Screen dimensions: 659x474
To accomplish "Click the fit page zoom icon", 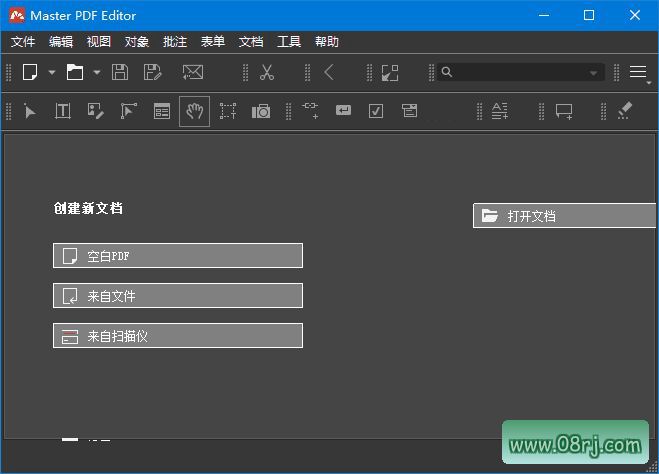I will pyautogui.click(x=390, y=73).
